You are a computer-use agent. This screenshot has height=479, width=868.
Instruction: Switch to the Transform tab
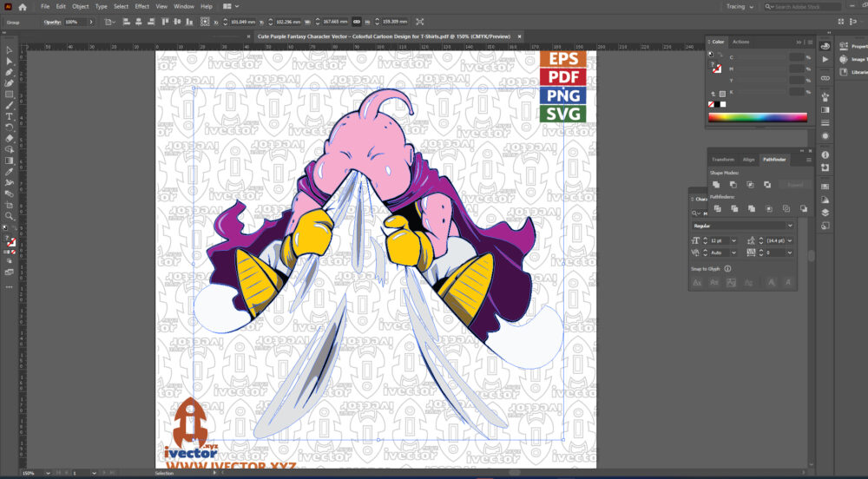tap(723, 160)
